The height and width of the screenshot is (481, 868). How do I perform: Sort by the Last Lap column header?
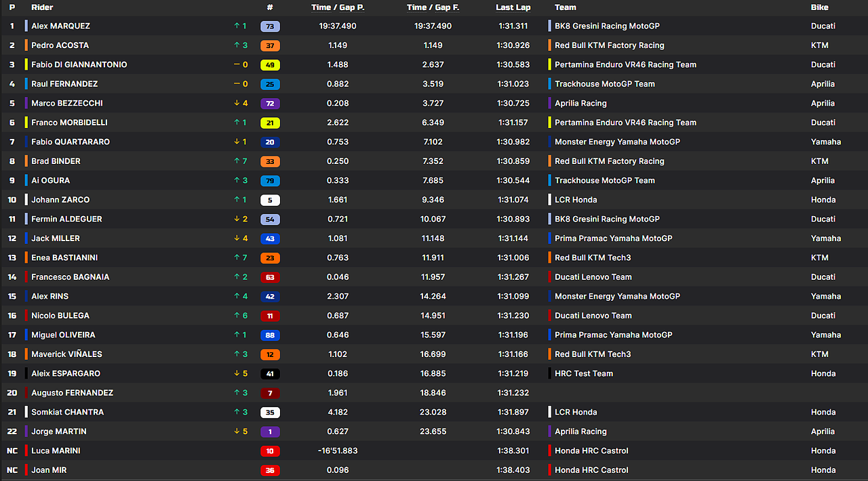click(x=513, y=7)
